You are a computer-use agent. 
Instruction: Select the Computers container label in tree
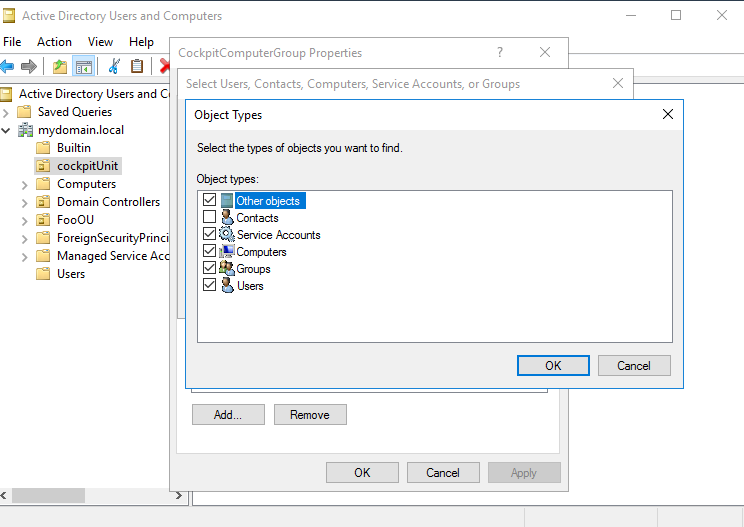[x=86, y=184]
